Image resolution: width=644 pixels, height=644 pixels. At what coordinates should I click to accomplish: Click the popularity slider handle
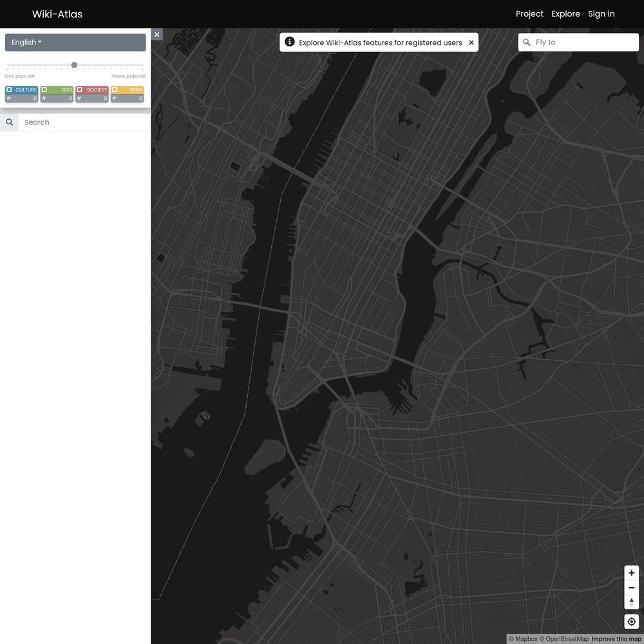(74, 65)
